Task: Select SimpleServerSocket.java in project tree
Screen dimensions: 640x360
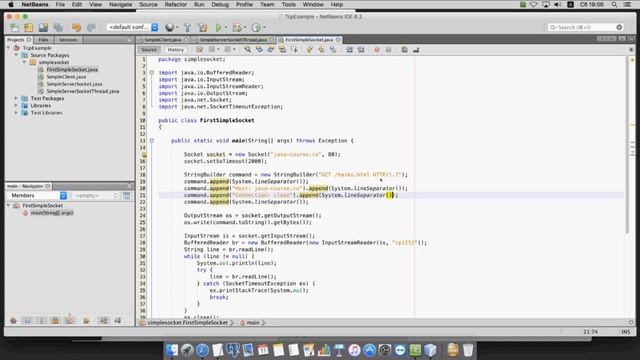Action: pos(74,84)
